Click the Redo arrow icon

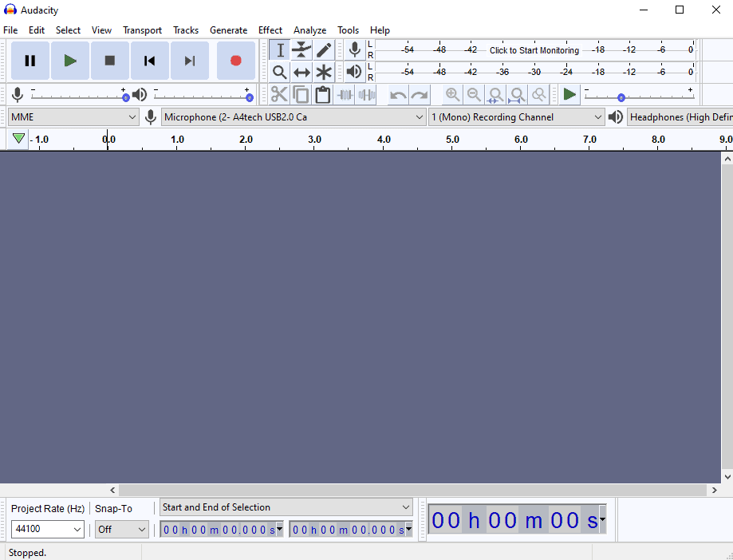tap(420, 95)
